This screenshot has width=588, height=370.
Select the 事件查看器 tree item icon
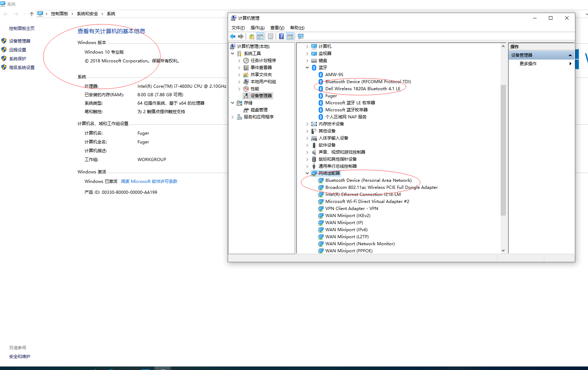246,67
